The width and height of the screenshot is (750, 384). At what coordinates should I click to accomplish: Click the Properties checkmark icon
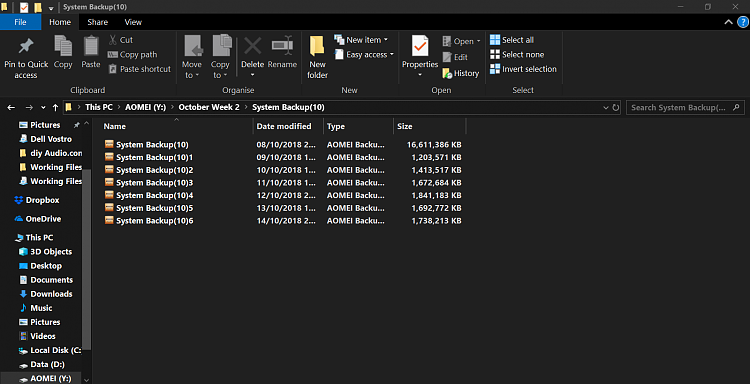coord(420,46)
